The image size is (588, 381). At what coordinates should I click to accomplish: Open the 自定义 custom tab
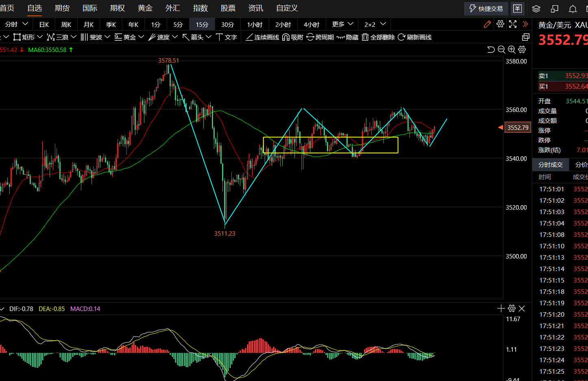coord(287,8)
